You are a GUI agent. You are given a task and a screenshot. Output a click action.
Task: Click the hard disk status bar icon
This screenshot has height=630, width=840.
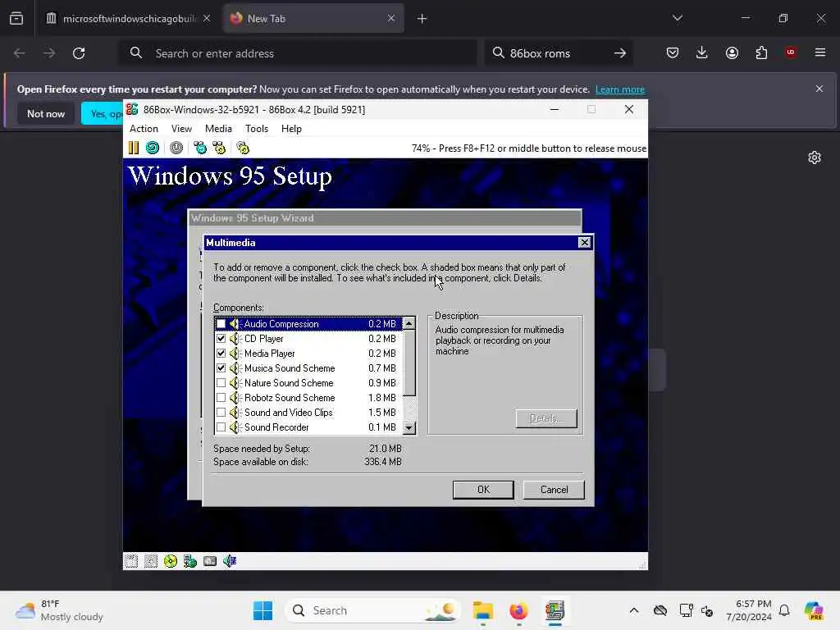coord(210,561)
